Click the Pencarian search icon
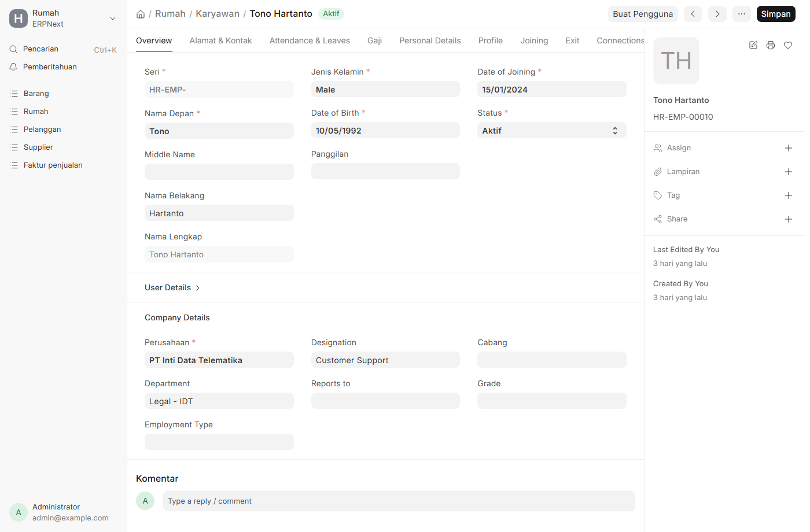 click(13, 49)
